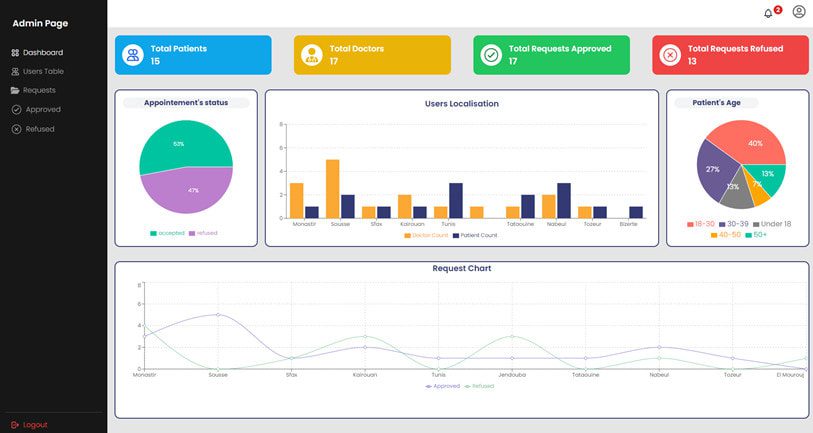This screenshot has width=813, height=433.
Task: Toggle the refused legend in appointment chart
Action: tap(203, 233)
